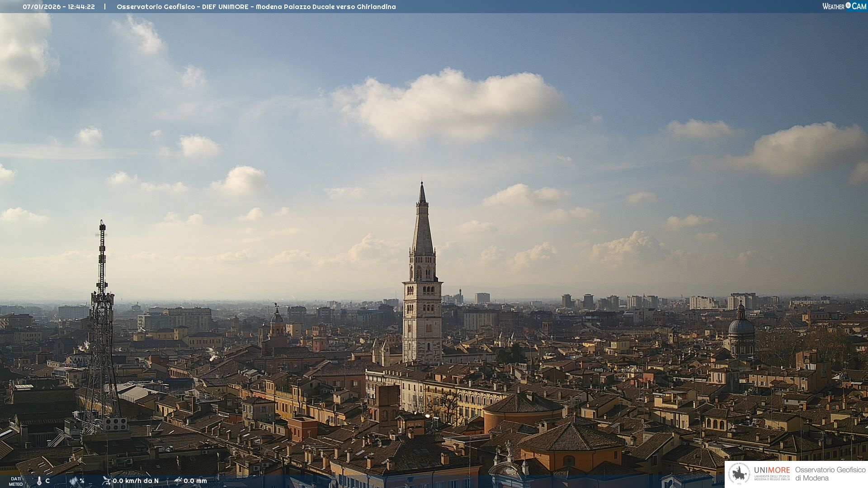Click the DATI METEO label

pyautogui.click(x=16, y=481)
